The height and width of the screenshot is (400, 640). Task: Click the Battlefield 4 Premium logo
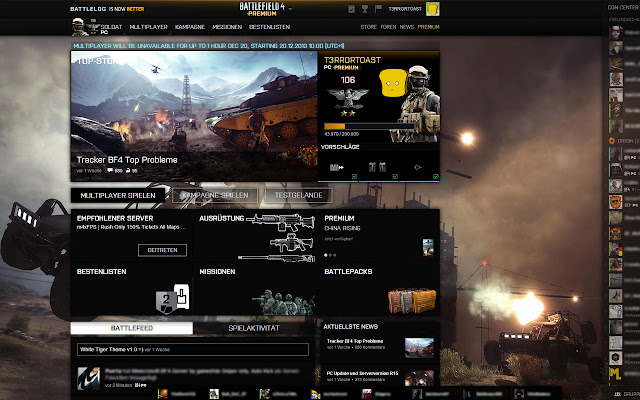click(262, 9)
